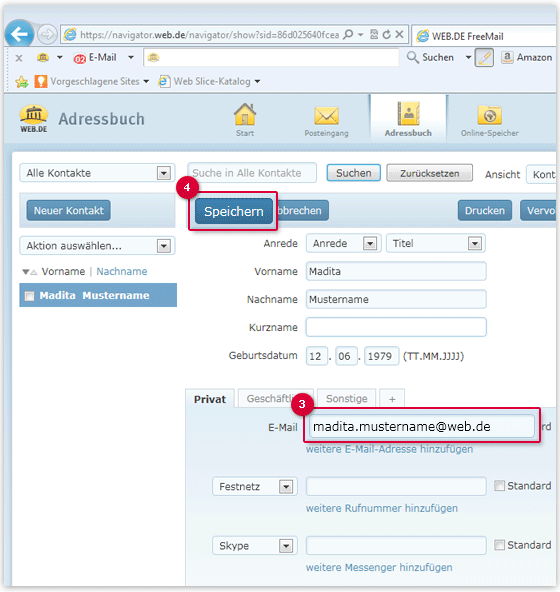
Task: Add a new tab with plus
Action: coord(392,399)
